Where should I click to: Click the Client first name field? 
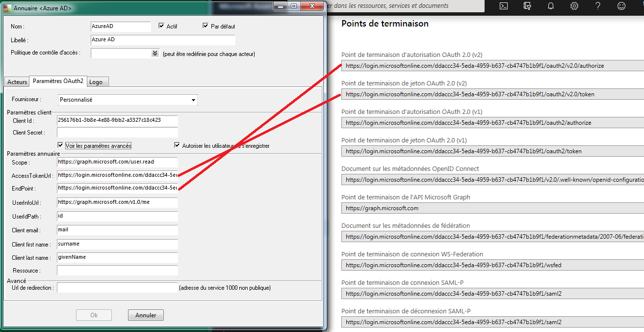(x=117, y=244)
